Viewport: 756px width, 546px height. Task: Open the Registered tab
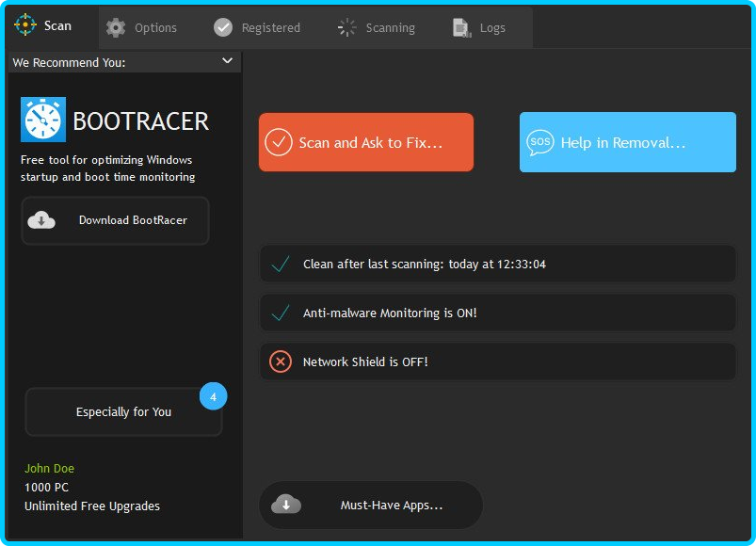(257, 27)
